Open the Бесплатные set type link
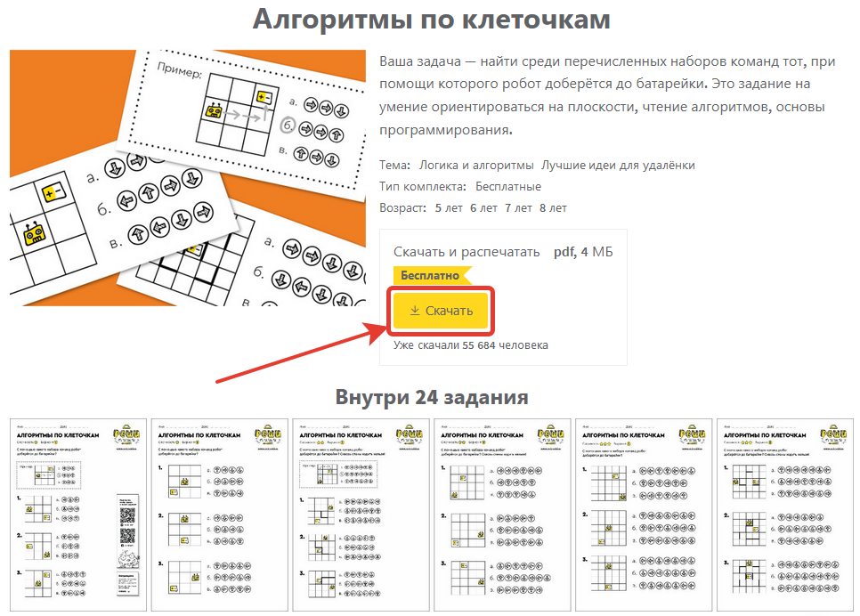860x616 pixels. 507,187
